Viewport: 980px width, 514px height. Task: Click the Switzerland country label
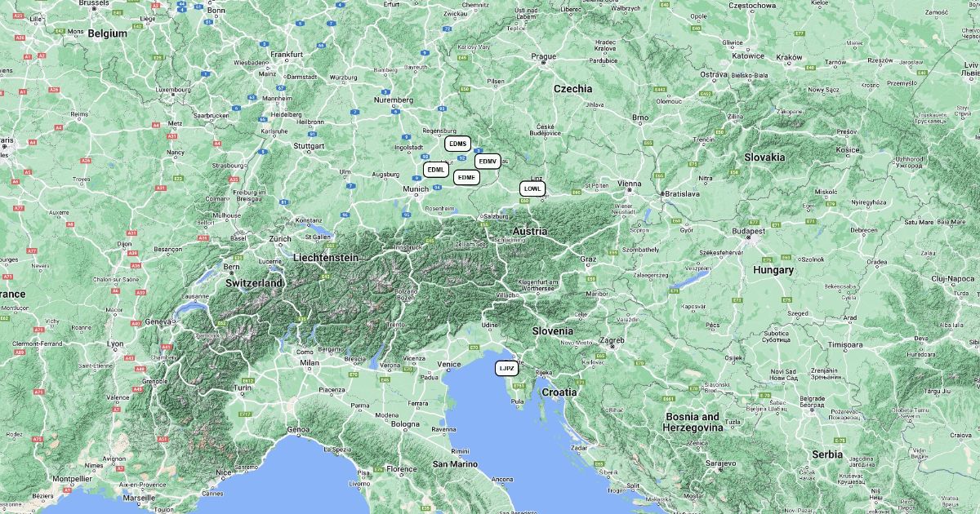(254, 283)
